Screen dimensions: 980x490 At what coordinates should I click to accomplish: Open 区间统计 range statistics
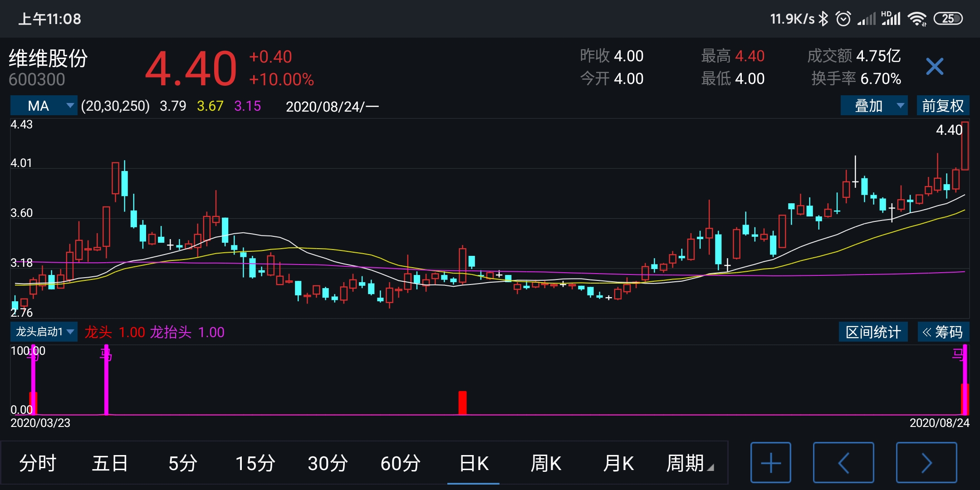point(873,332)
